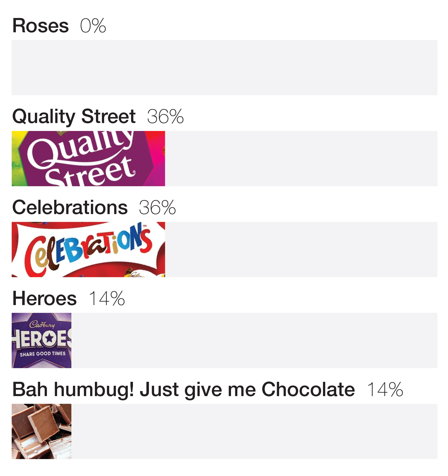Click the Share Good Times text
Screen dimensions: 448x476
(x=43, y=354)
